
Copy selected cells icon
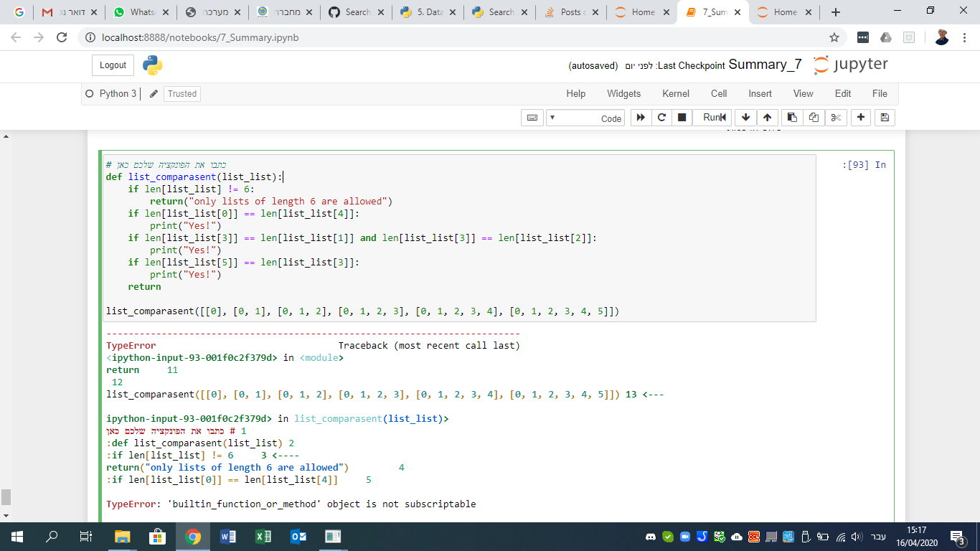pyautogui.click(x=813, y=118)
